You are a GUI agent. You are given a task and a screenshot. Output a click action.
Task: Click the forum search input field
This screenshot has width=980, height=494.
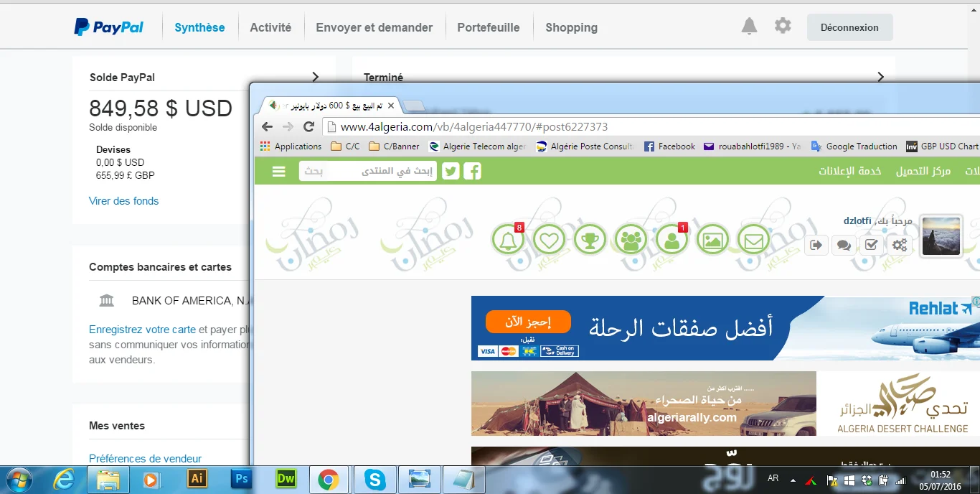[367, 171]
